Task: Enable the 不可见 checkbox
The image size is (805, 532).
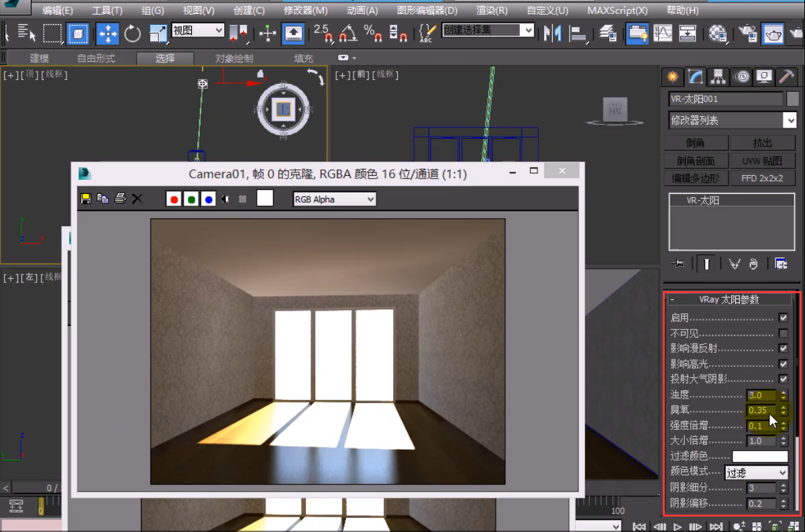Action: tap(783, 333)
